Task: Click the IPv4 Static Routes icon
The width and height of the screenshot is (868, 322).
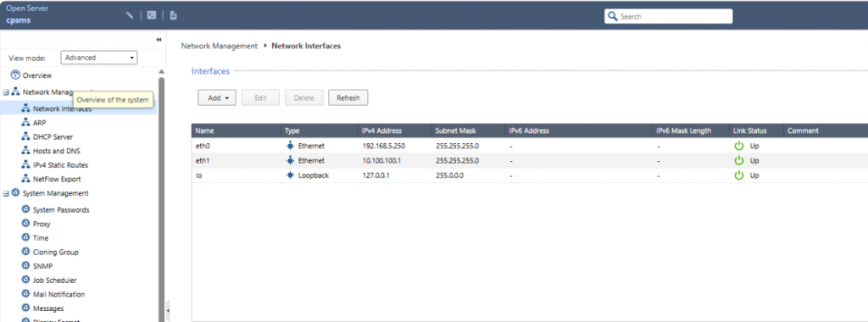Action: pyautogui.click(x=25, y=165)
